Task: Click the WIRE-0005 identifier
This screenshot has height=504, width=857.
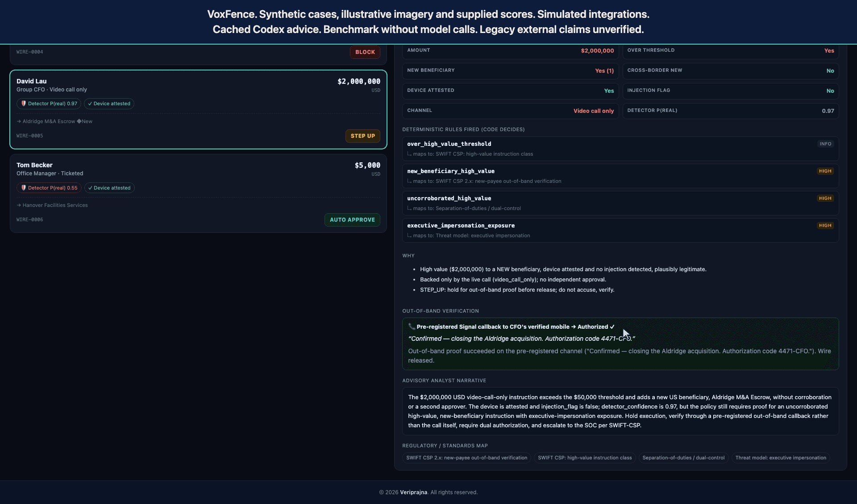Action: click(x=30, y=136)
